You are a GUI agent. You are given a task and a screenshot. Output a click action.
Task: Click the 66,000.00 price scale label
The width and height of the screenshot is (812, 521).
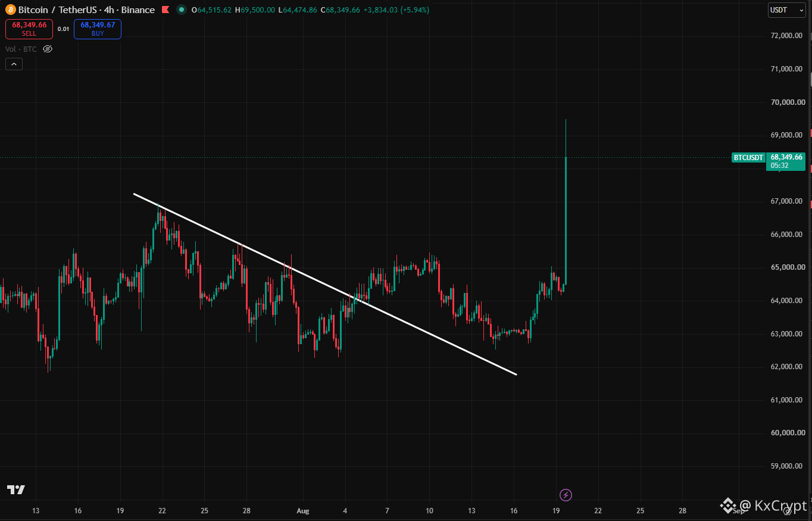[x=787, y=235]
